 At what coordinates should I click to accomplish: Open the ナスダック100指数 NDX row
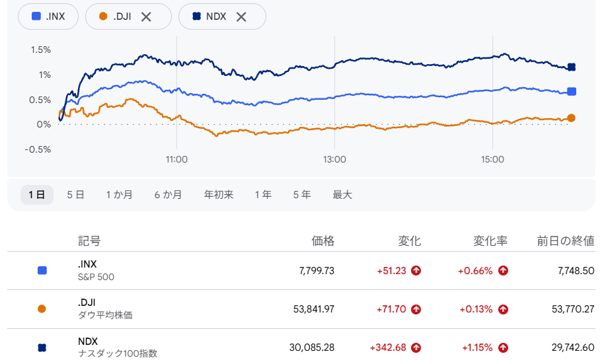pos(301,347)
